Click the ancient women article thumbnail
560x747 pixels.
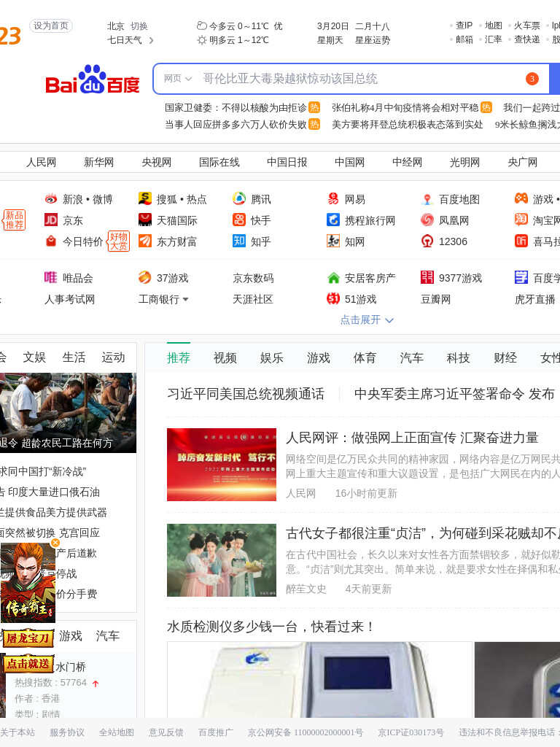coord(222,560)
